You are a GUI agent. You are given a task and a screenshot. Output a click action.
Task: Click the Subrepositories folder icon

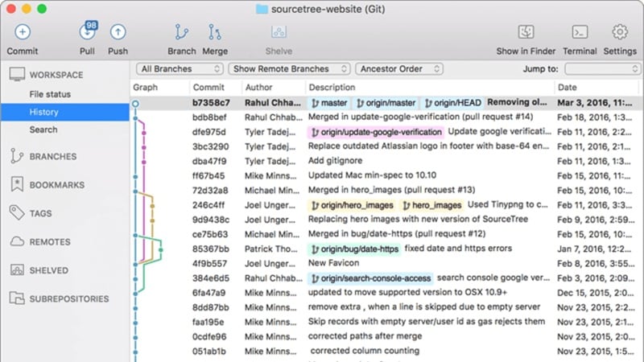pyautogui.click(x=17, y=298)
